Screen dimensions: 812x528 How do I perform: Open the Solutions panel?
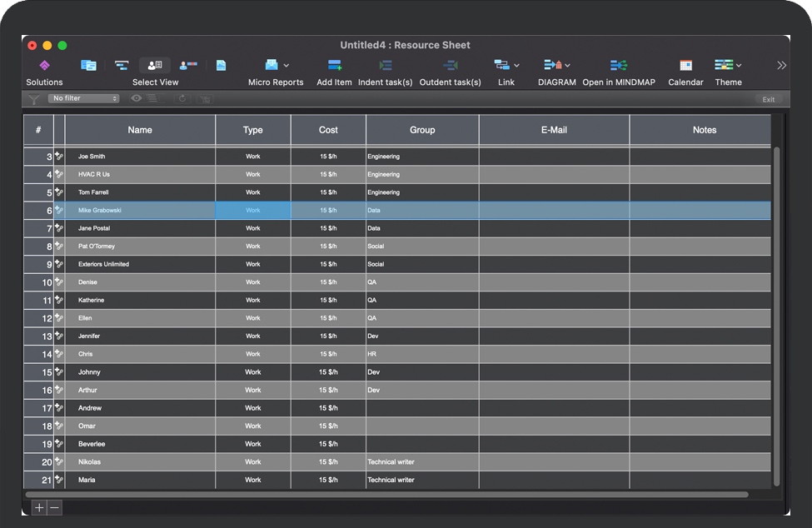[x=44, y=66]
